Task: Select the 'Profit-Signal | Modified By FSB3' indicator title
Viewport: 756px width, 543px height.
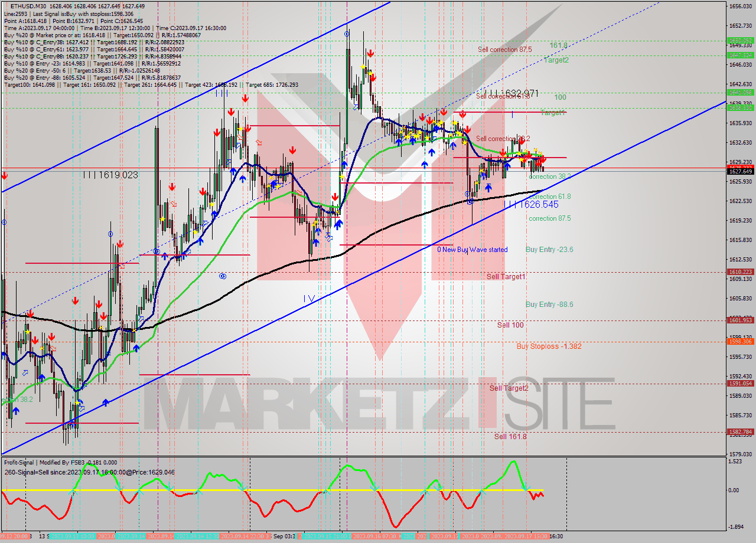Action: click(x=61, y=463)
